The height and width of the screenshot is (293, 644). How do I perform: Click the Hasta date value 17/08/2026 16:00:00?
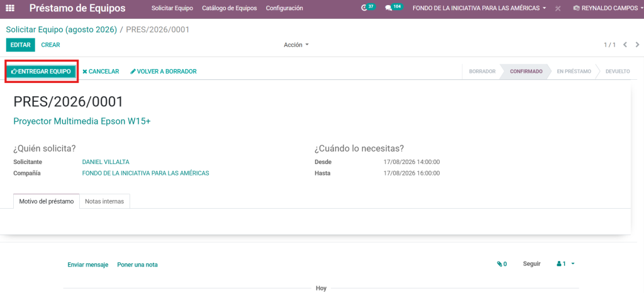pos(411,173)
